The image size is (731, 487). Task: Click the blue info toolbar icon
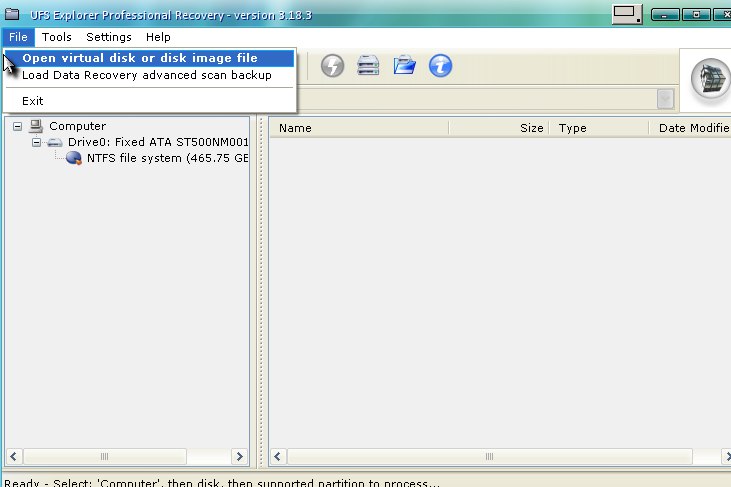tap(441, 65)
